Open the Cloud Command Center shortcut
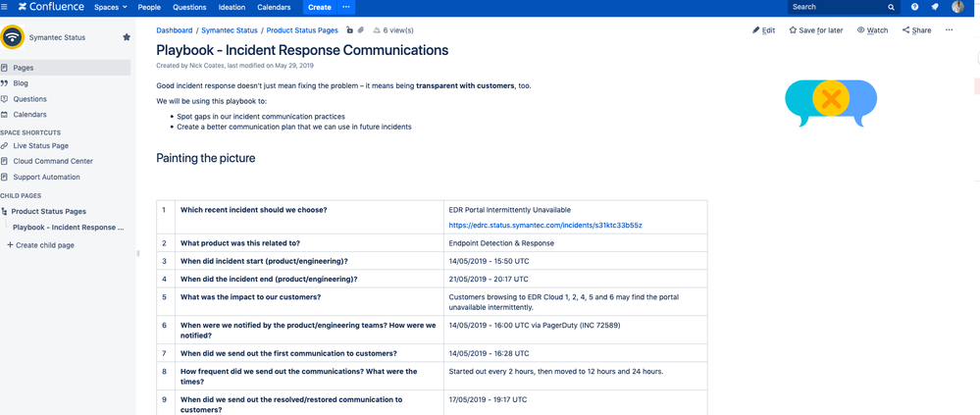The width and height of the screenshot is (980, 415). pos(53,161)
